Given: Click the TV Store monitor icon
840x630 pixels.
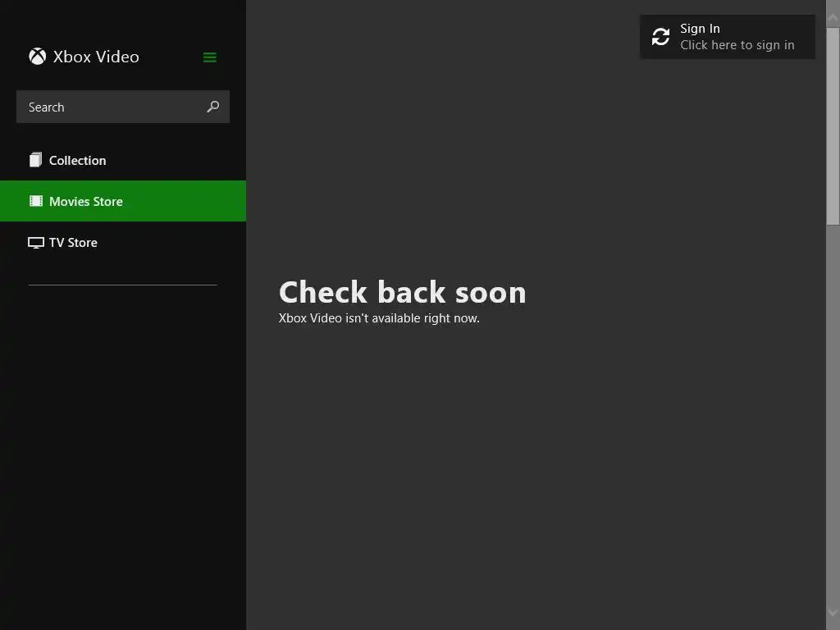Looking at the screenshot, I should (x=36, y=243).
